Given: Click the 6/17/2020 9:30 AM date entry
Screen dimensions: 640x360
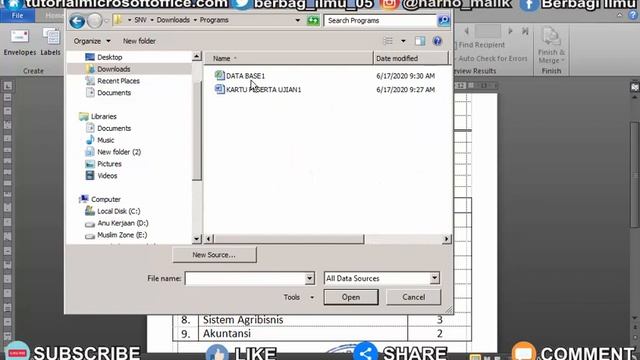Looking at the screenshot, I should 405,76.
